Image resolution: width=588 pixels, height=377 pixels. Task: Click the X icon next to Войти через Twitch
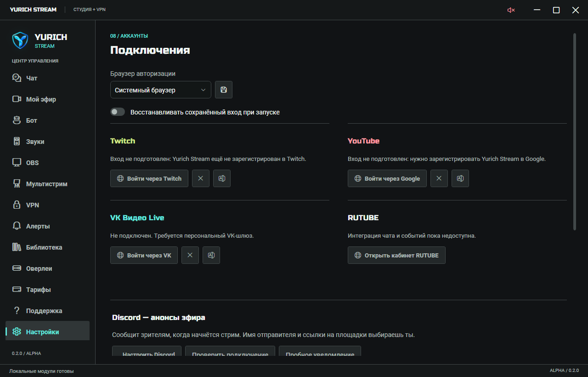click(x=201, y=178)
